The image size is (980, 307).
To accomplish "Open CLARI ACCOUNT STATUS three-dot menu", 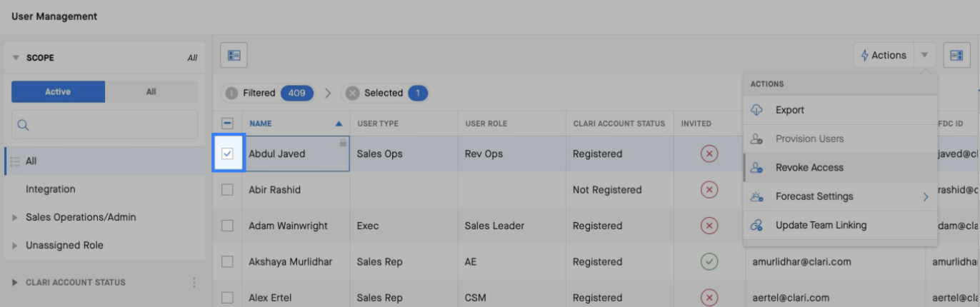I will (194, 283).
